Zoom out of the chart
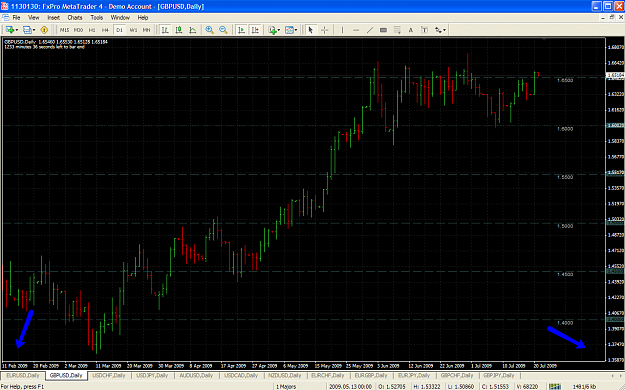Image resolution: width=625 pixels, height=390 pixels. click(223, 30)
